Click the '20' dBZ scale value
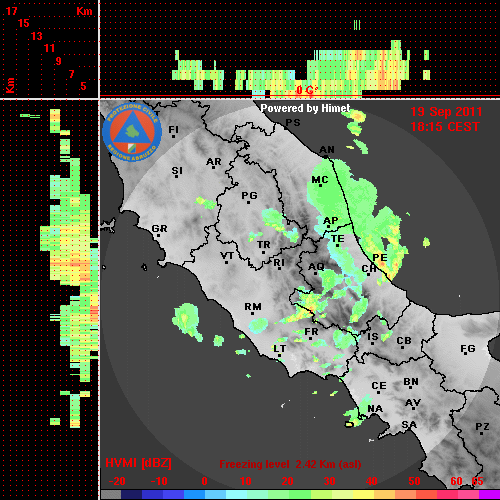500x500 pixels. [287, 481]
